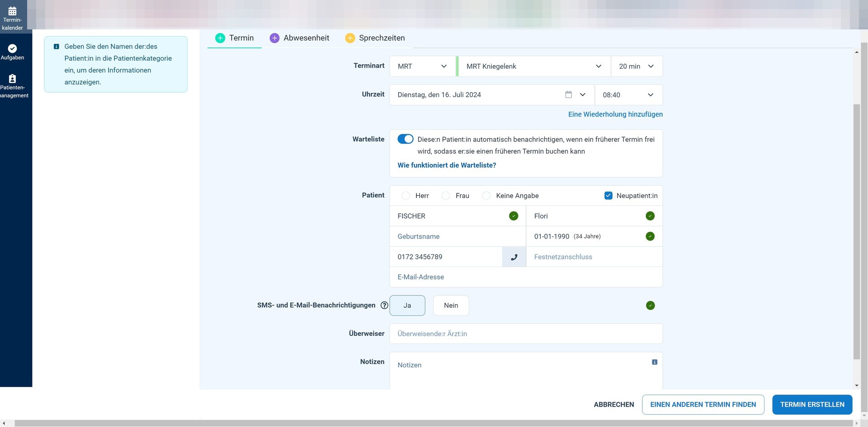This screenshot has height=427, width=868.
Task: Open the 20 min duration dropdown
Action: pos(637,66)
